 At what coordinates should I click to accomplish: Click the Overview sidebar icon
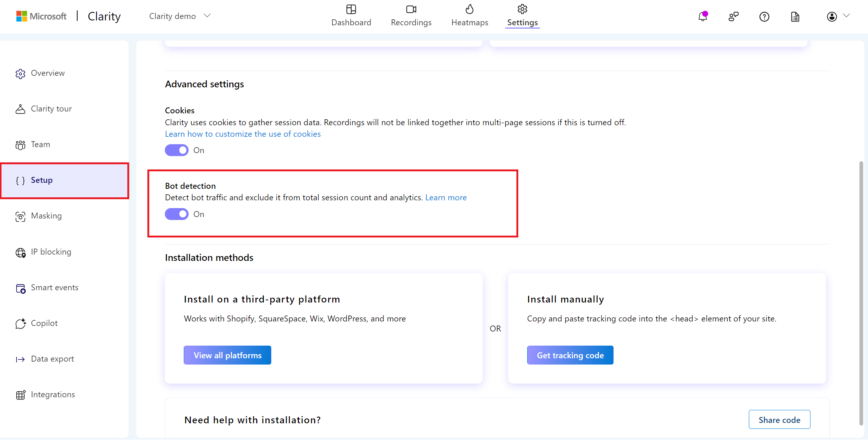20,73
